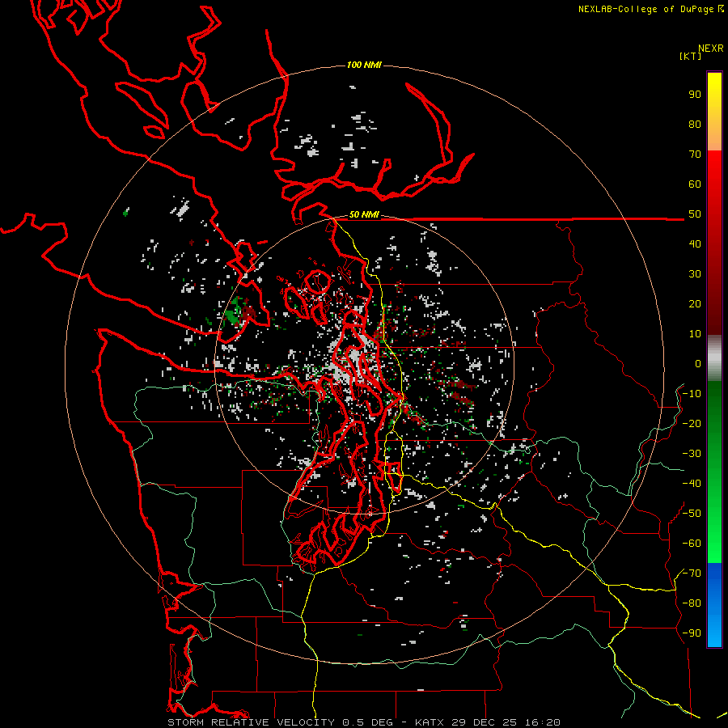The width and height of the screenshot is (728, 728).
Task: Click the -80 value on the velocity scale
Action: coord(692,603)
